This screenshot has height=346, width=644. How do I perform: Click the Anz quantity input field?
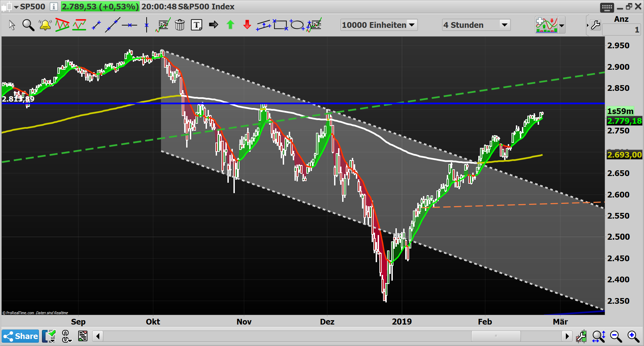pos(622,30)
